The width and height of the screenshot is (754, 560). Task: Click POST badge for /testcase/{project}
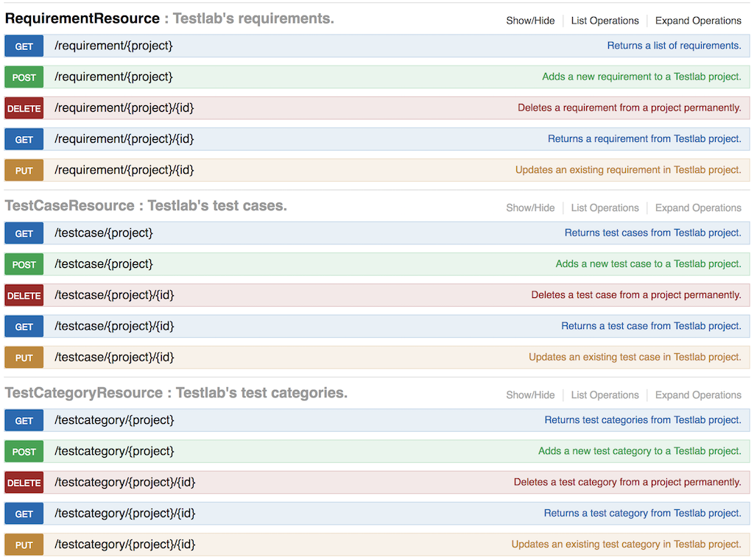pos(24,264)
